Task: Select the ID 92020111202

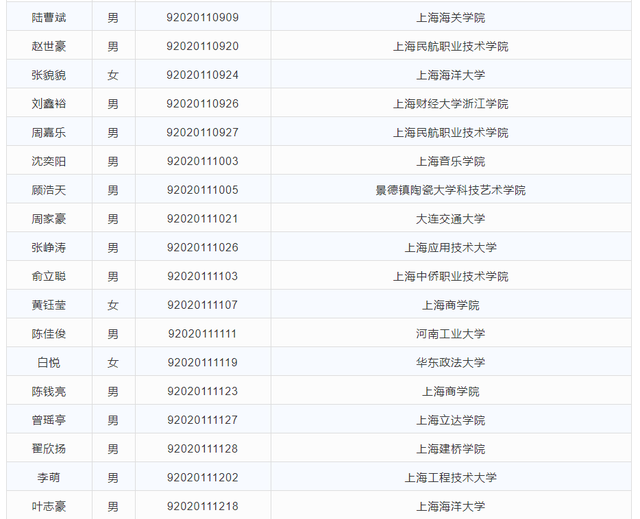Action: pyautogui.click(x=202, y=477)
